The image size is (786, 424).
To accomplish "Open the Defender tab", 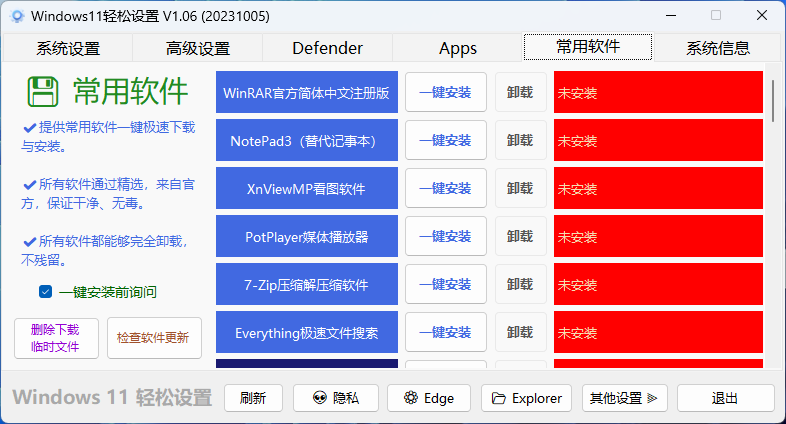I will 327,48.
